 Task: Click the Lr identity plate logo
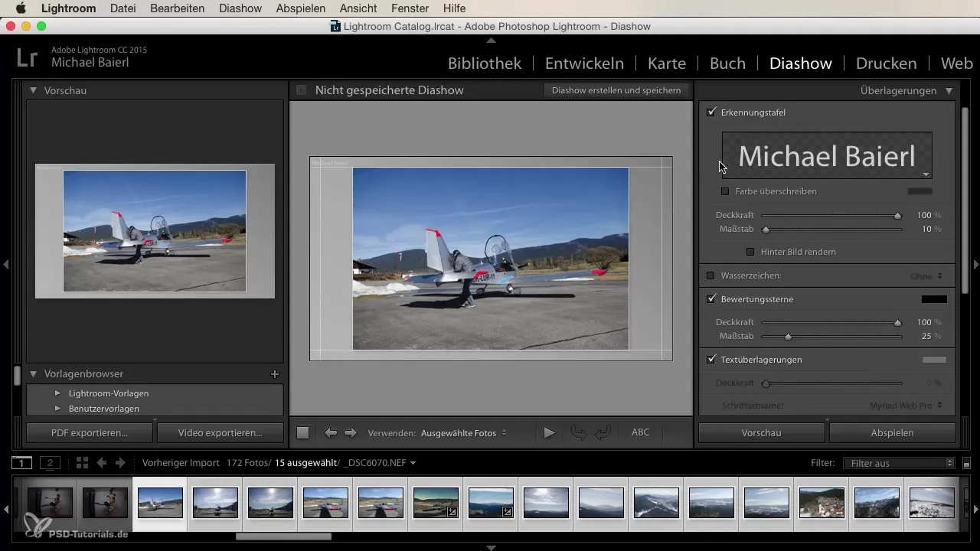pos(28,58)
